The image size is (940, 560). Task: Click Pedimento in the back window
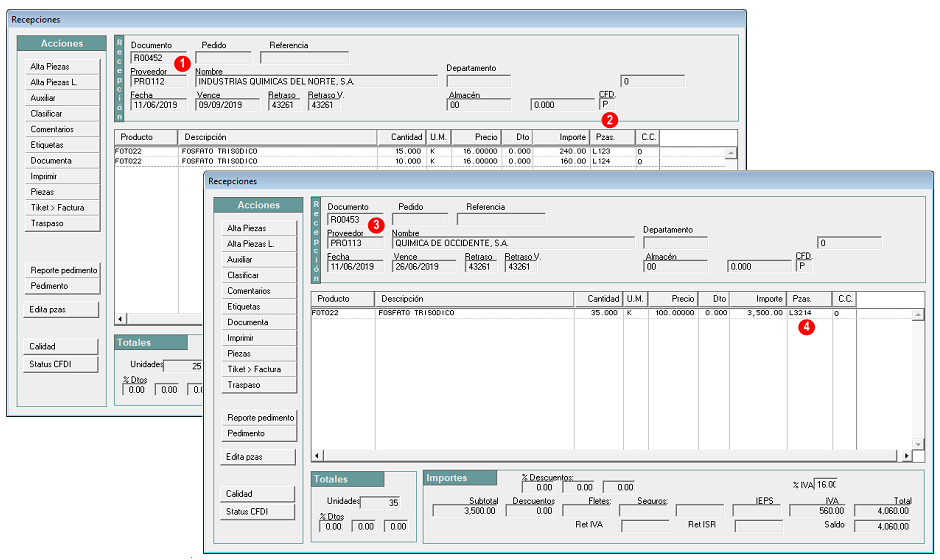pyautogui.click(x=62, y=286)
